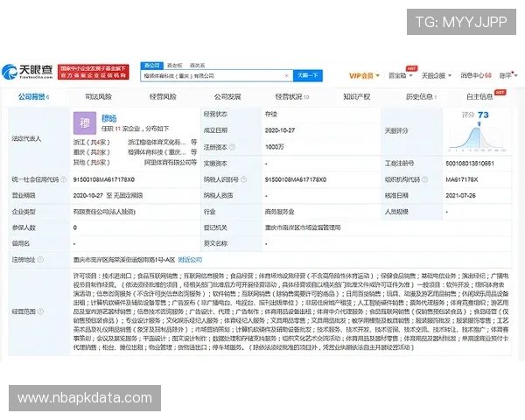Viewport: 525px width, 420px height.
Task: Select the founding date 2020-10-27 value
Action: tap(280, 130)
